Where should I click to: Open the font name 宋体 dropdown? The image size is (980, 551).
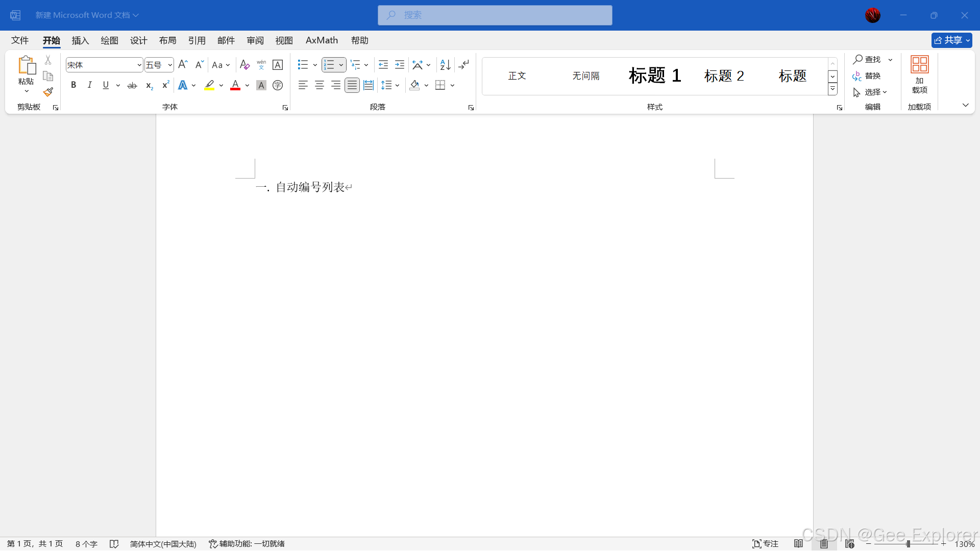tap(139, 65)
